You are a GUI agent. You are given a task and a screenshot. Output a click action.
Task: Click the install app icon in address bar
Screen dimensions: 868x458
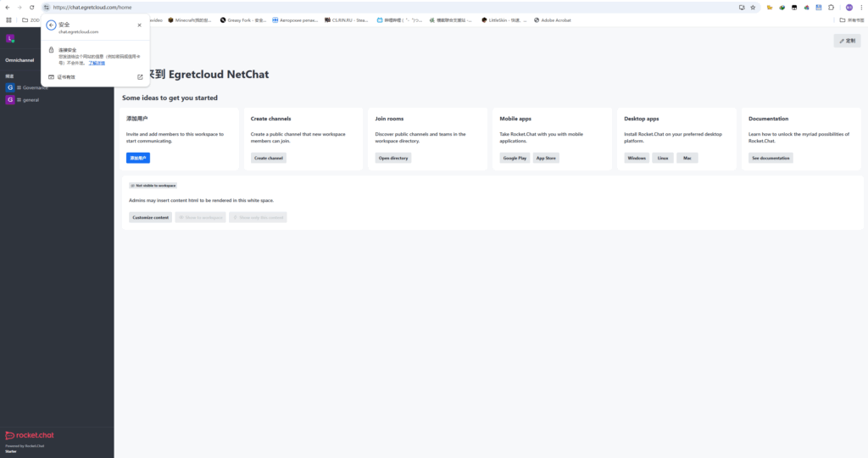742,7
